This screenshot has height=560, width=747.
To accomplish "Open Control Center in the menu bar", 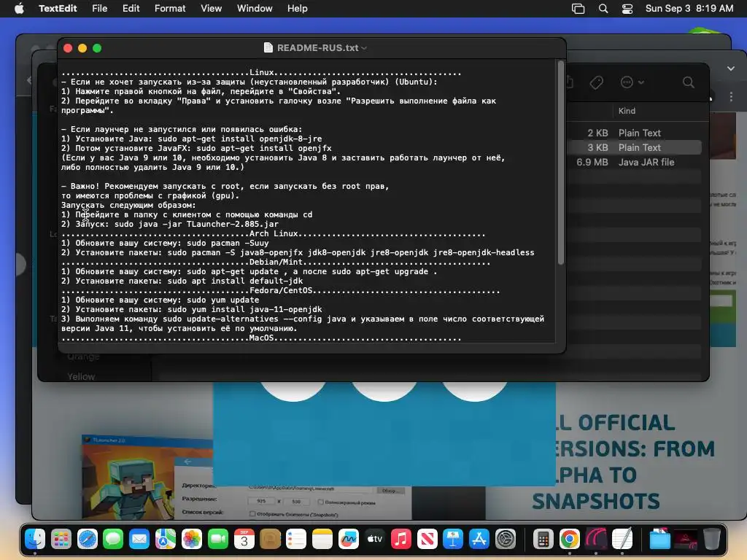I will point(627,9).
